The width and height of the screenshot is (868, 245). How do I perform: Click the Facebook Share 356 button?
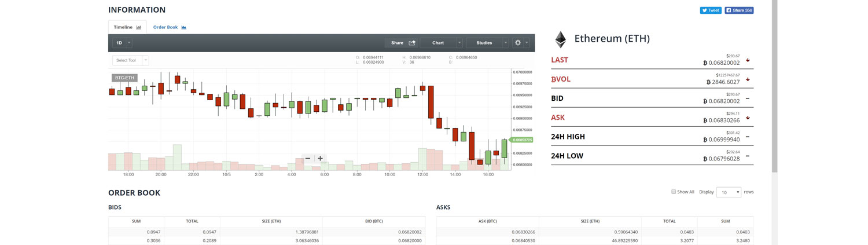739,10
